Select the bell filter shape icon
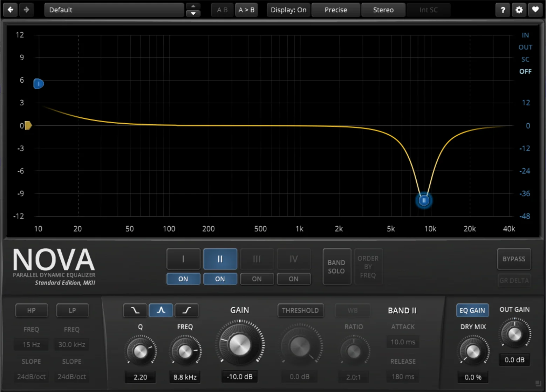 161,310
